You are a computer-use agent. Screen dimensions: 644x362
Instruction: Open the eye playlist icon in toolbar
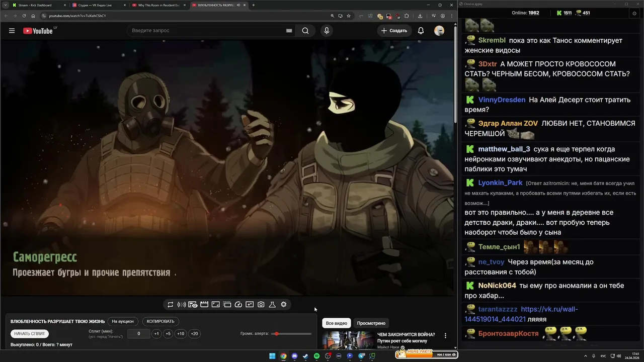(193, 304)
